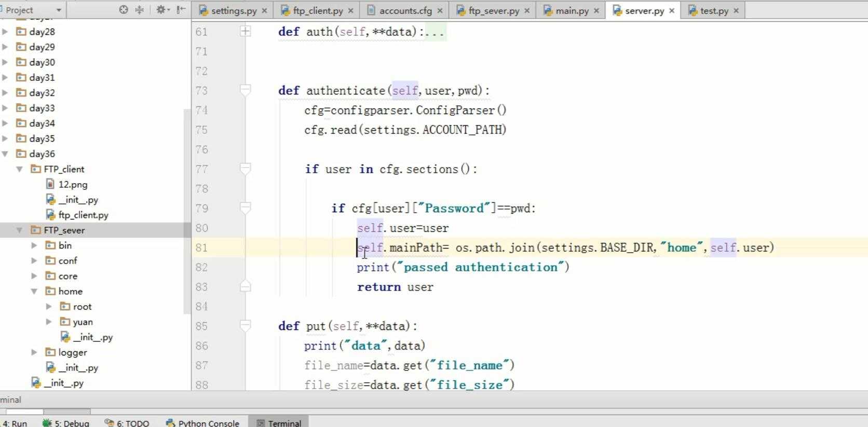Expand the conf folder
Viewport: 868px width, 427px height.
coord(34,261)
